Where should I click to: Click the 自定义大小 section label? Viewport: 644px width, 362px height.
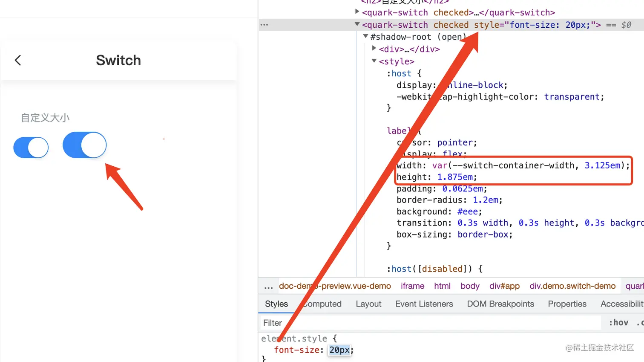coord(45,118)
